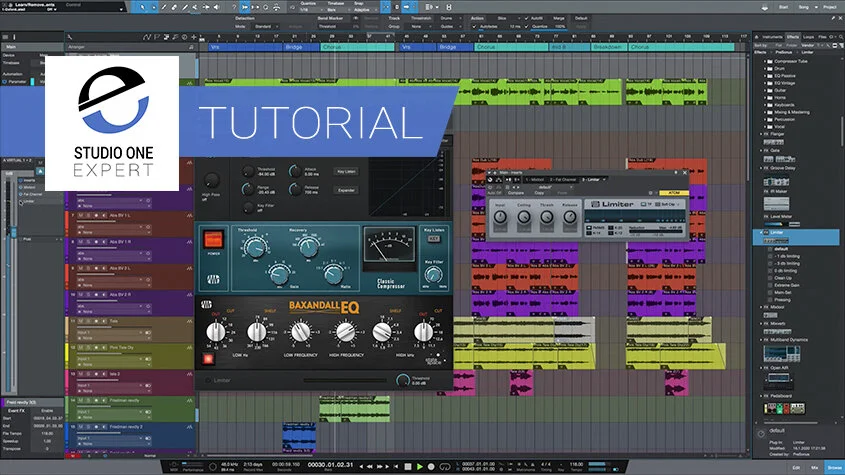Screen dimensions: 845x475
Task: Select the Eraser tool in toolbar
Action: click(x=174, y=7)
